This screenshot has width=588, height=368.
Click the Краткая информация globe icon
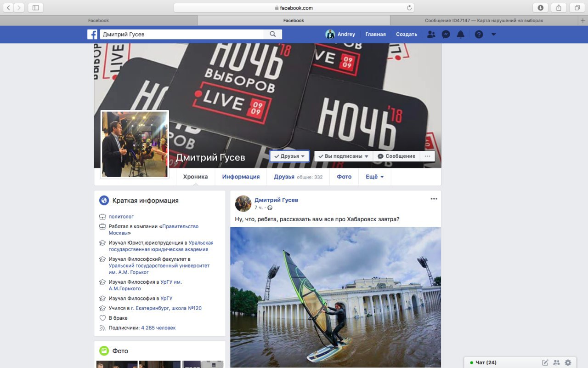point(104,201)
